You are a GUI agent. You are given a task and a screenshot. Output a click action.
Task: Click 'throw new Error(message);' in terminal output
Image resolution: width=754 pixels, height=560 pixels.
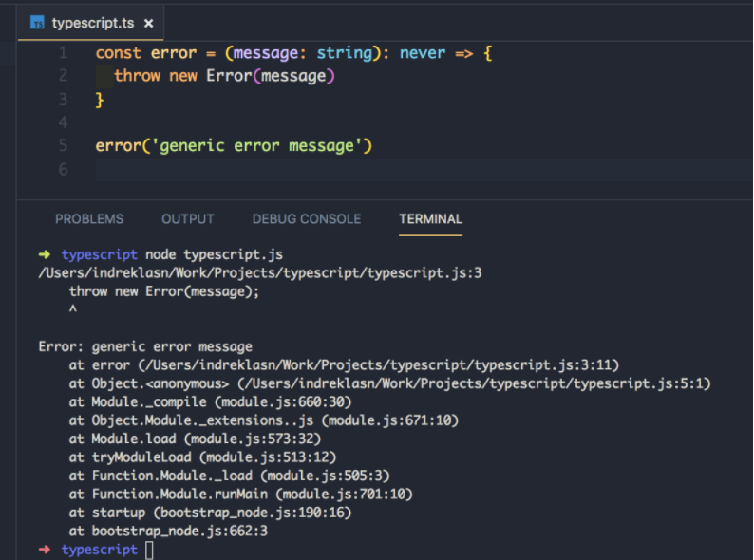coord(164,291)
